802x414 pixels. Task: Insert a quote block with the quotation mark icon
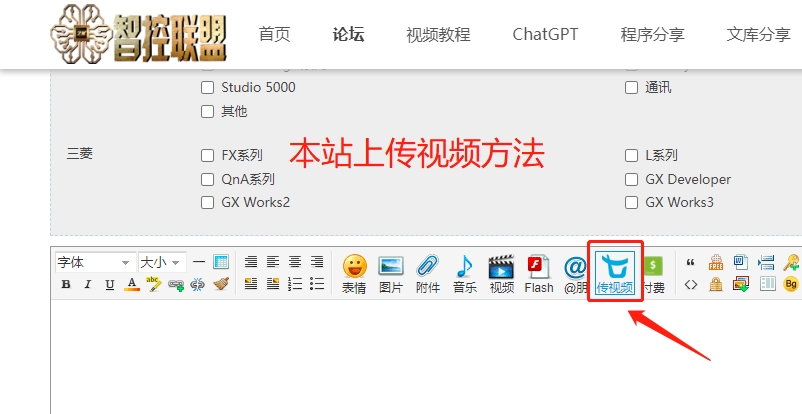(x=690, y=263)
